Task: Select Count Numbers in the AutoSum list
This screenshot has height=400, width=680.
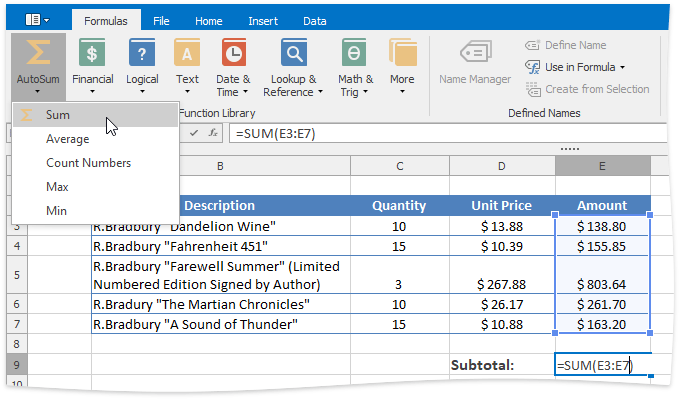Action: (x=88, y=163)
